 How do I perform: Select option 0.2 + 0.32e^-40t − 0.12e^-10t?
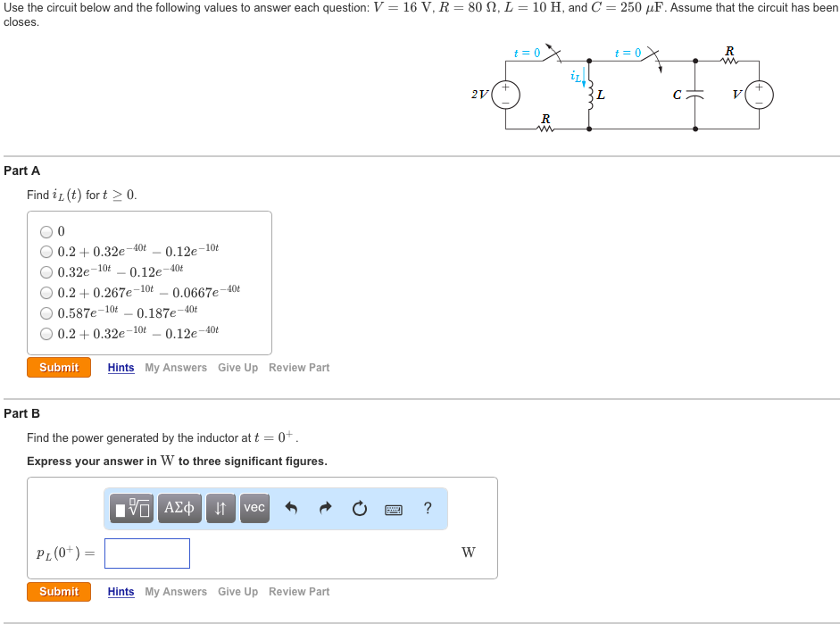coord(46,252)
